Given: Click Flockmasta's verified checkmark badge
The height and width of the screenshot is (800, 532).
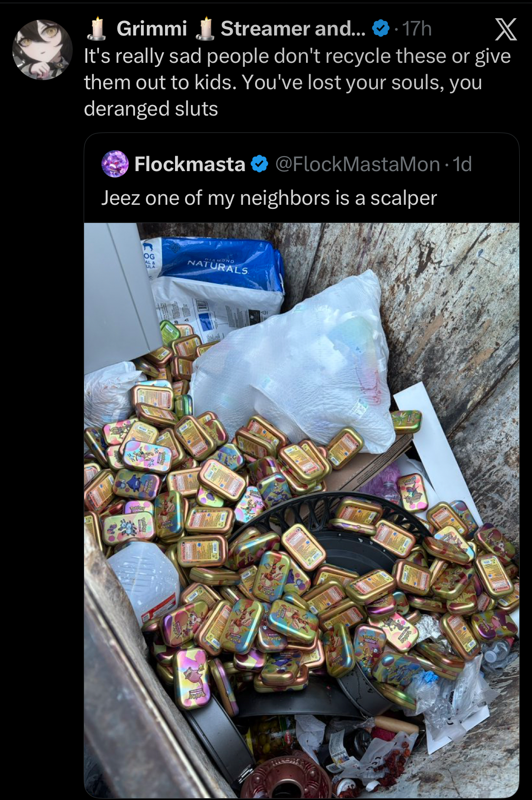Looking at the screenshot, I should point(259,164).
